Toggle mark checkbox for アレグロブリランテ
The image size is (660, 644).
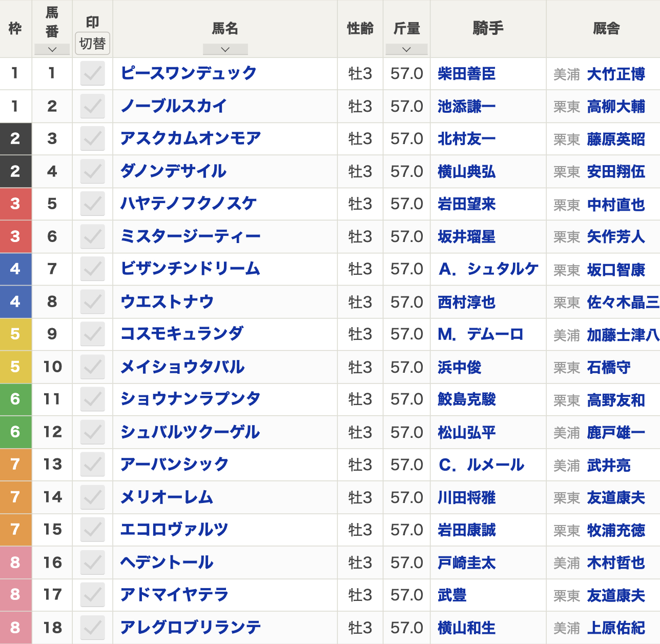click(93, 628)
